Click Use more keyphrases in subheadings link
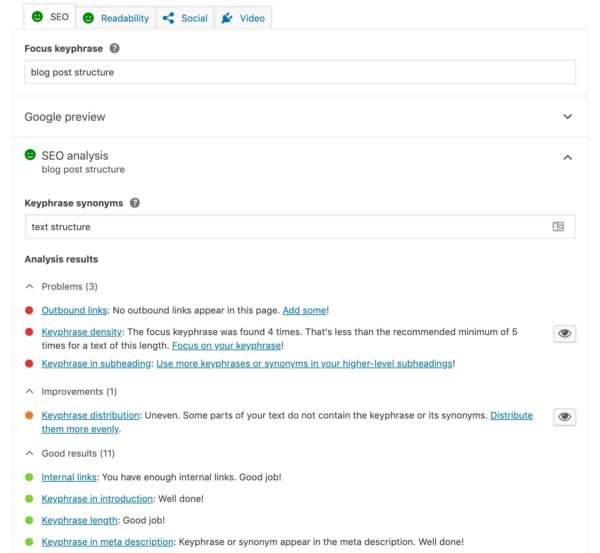The width and height of the screenshot is (600, 553). [x=304, y=364]
